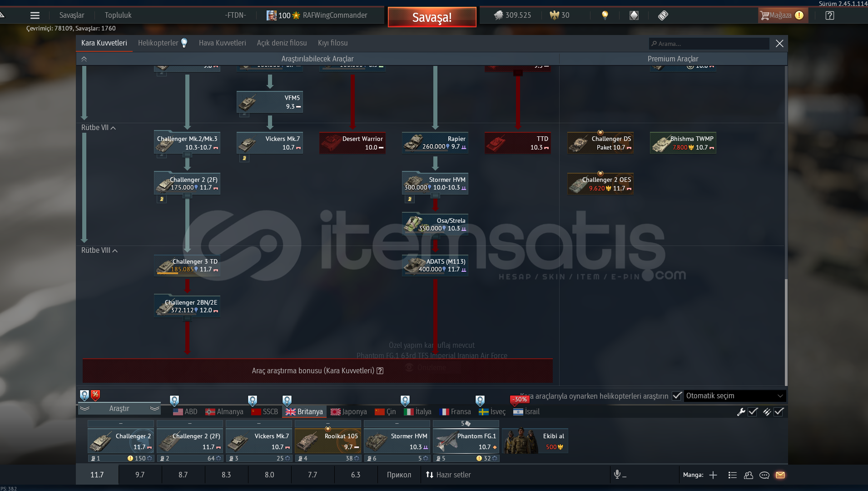
Task: Select the Almanya nation tab
Action: point(224,412)
